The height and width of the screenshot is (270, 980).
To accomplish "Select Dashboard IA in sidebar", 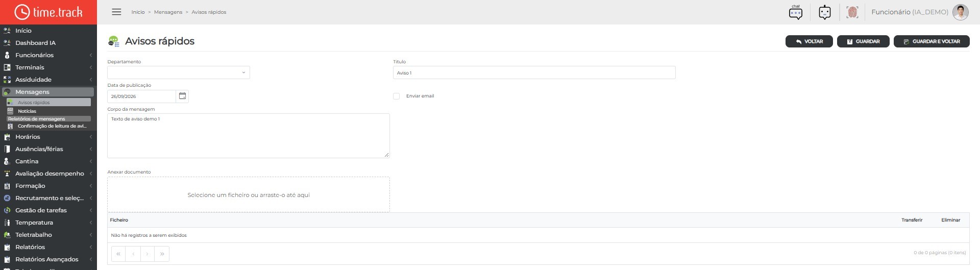I will 35,43.
